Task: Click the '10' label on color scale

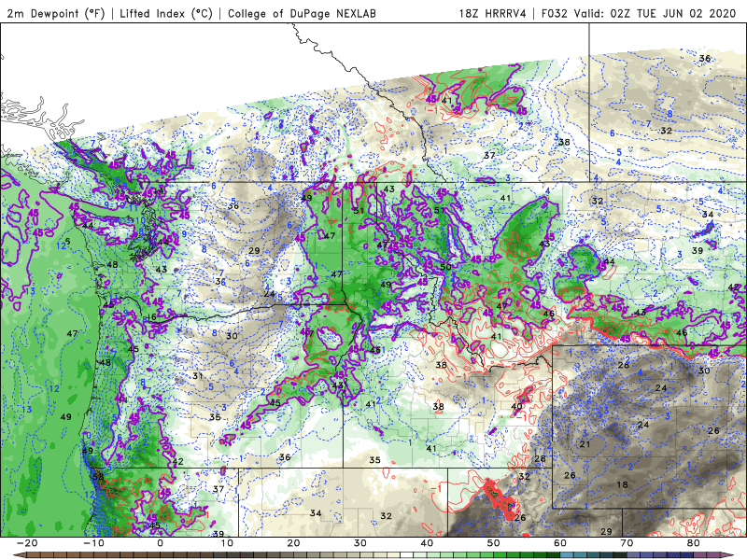Action: [227, 543]
